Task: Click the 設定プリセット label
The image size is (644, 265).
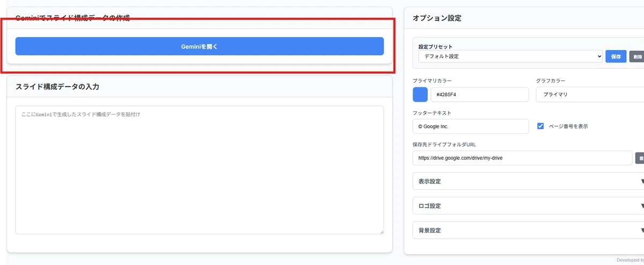Action: [x=436, y=47]
